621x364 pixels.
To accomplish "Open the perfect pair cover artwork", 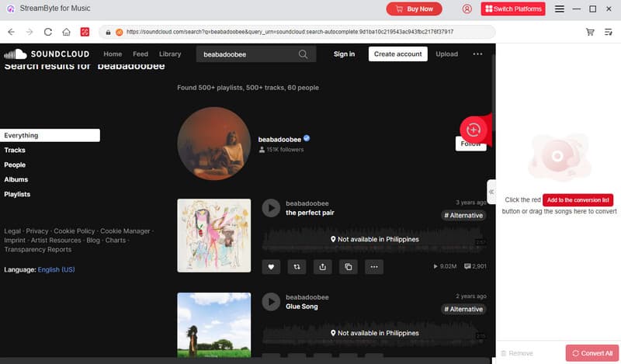I will click(x=214, y=235).
